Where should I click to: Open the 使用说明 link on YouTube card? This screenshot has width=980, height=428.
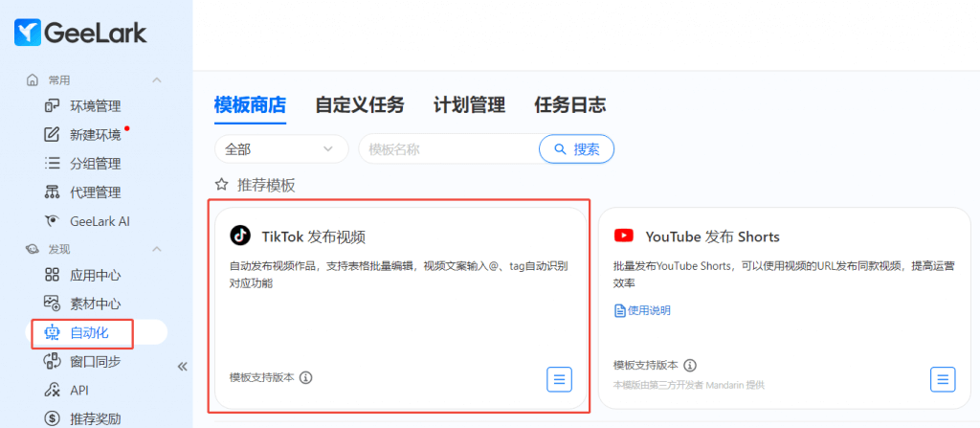coord(642,310)
